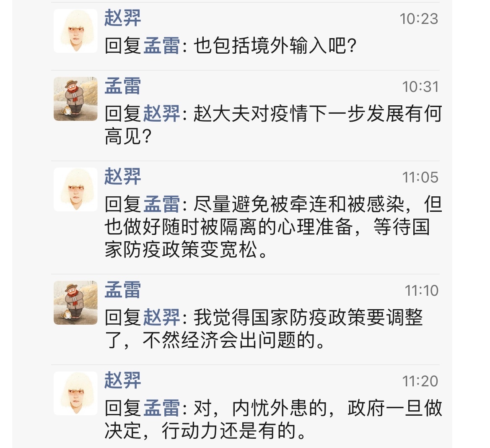Tap the 孟雷 mention in the 境外输入 reply
The width and height of the screenshot is (490, 448).
click(x=162, y=46)
